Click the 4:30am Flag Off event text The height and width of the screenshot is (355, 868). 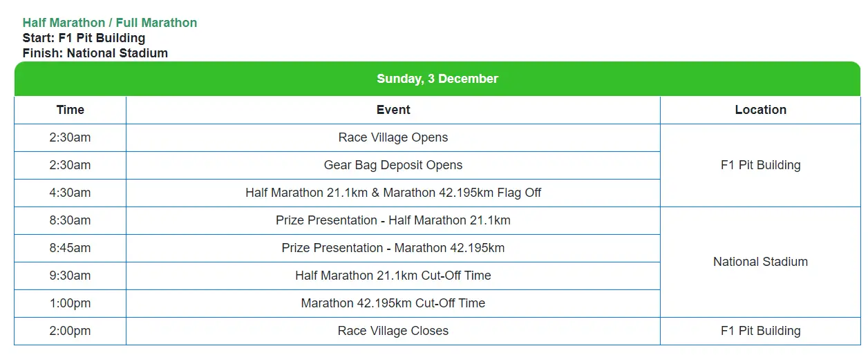click(x=393, y=193)
